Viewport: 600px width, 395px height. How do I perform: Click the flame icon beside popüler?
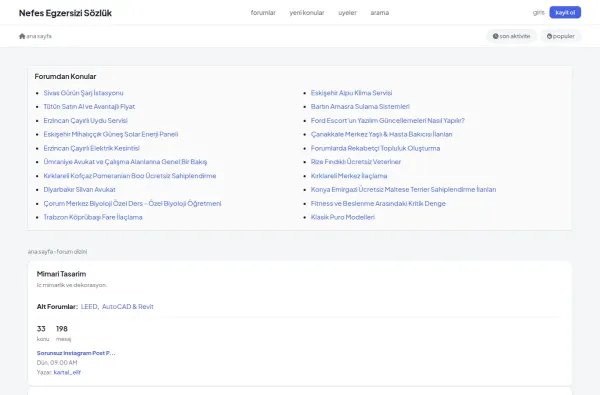[549, 36]
